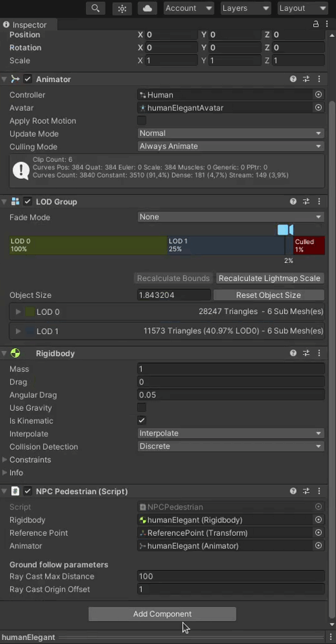The image size is (336, 644).
Task: Open the search icon in top toolbar
Action: click(95, 8)
